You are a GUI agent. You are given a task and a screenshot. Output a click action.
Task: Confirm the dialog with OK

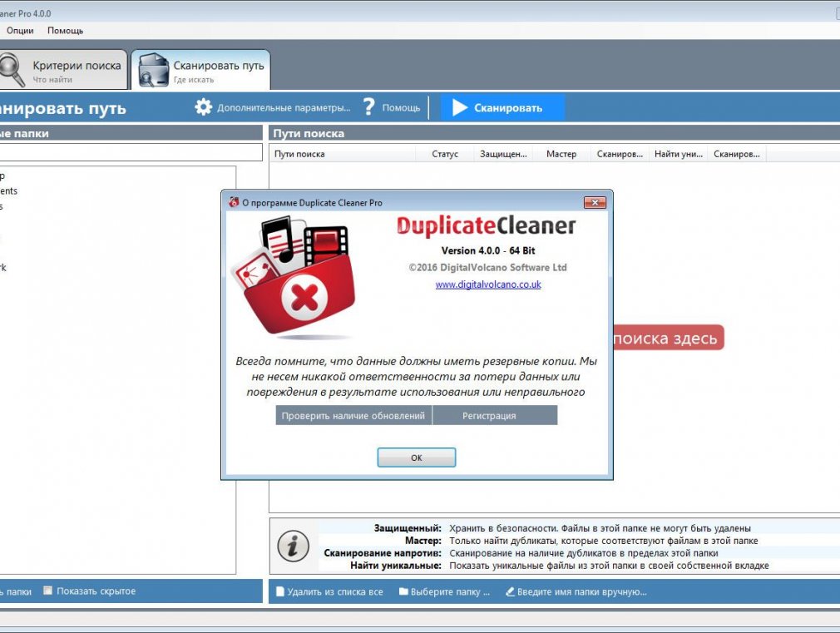click(x=416, y=457)
